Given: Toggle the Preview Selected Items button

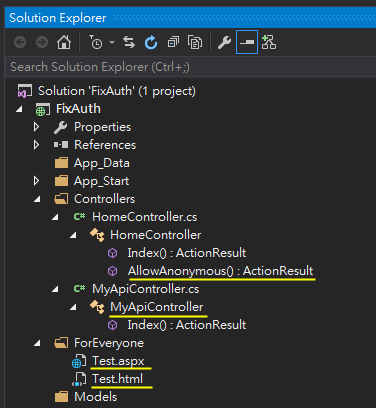Looking at the screenshot, I should (247, 42).
